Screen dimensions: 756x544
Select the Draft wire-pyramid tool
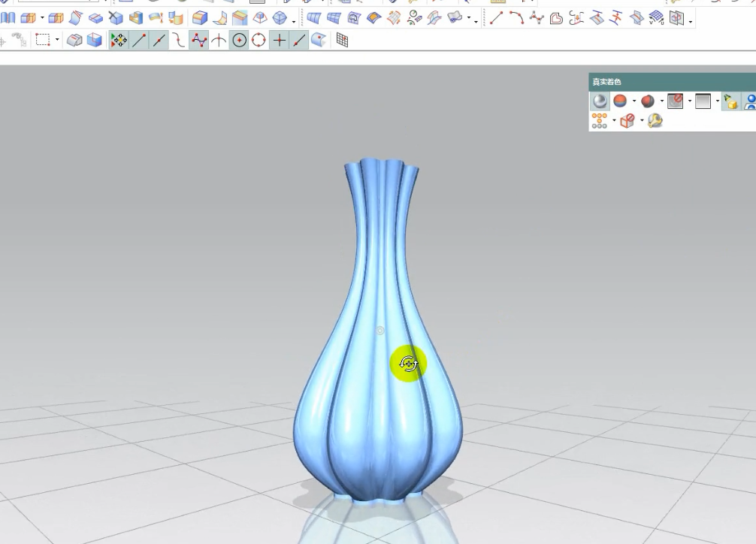tap(260, 18)
